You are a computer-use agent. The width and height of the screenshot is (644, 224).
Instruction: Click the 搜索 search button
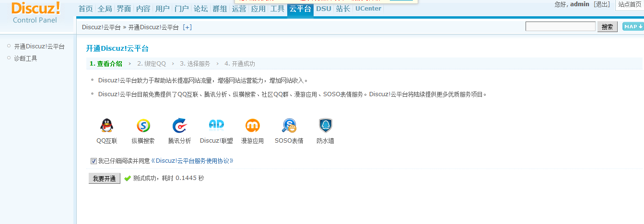tap(607, 27)
